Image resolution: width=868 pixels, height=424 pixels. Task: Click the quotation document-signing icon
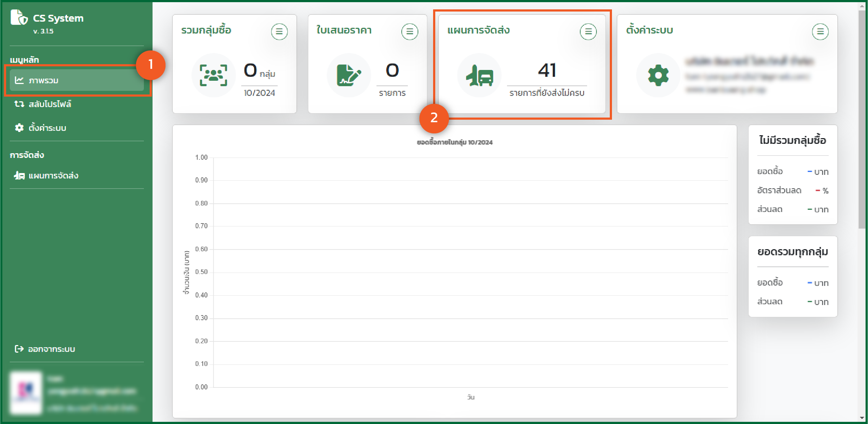(348, 75)
